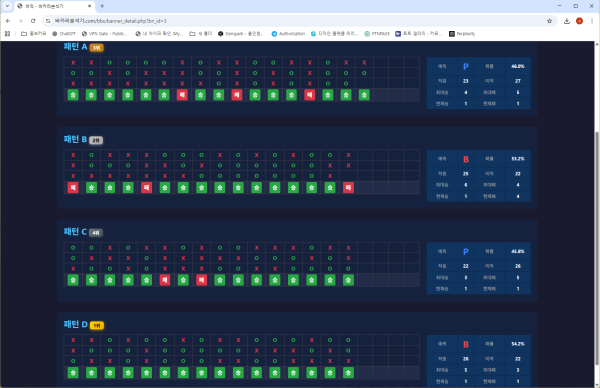
Task: Go back to previous page
Action: pos(8,21)
